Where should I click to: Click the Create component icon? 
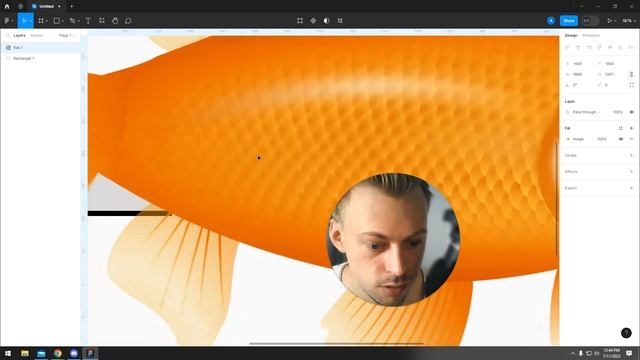pyautogui.click(x=313, y=20)
